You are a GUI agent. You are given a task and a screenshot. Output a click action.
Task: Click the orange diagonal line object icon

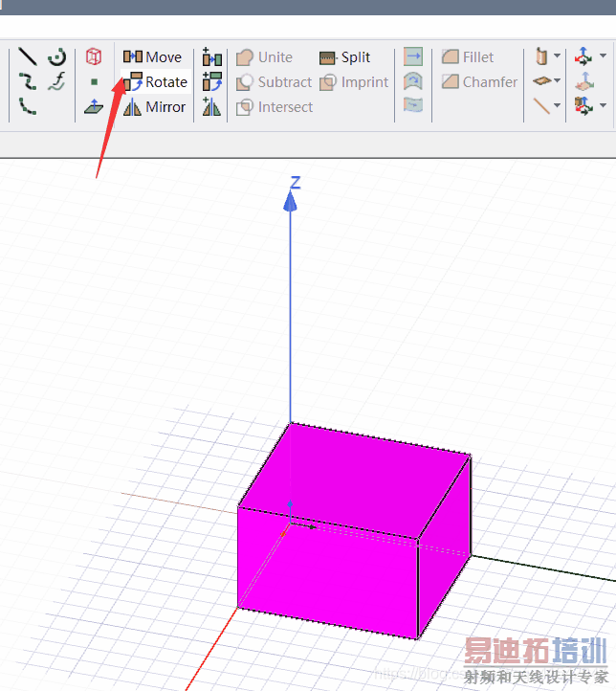(x=541, y=106)
